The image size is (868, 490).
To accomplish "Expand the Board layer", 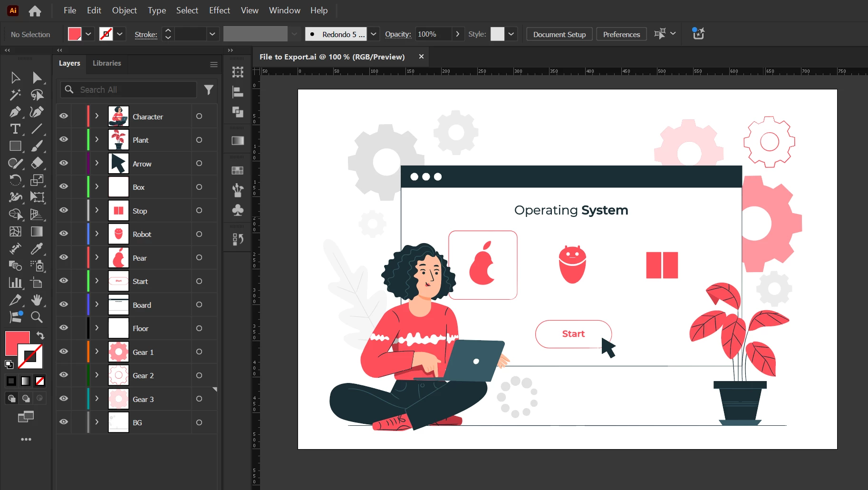I will click(97, 304).
